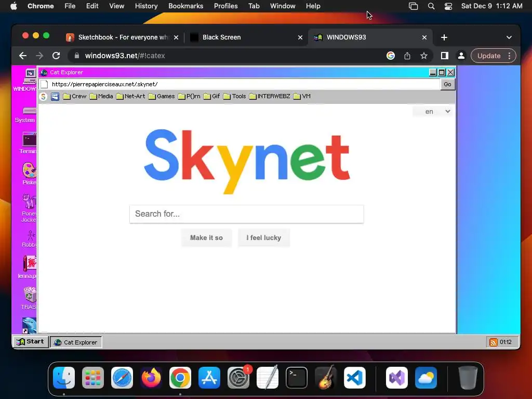Image resolution: width=532 pixels, height=399 pixels.
Task: Open macOS Control Center
Action: [x=448, y=6]
